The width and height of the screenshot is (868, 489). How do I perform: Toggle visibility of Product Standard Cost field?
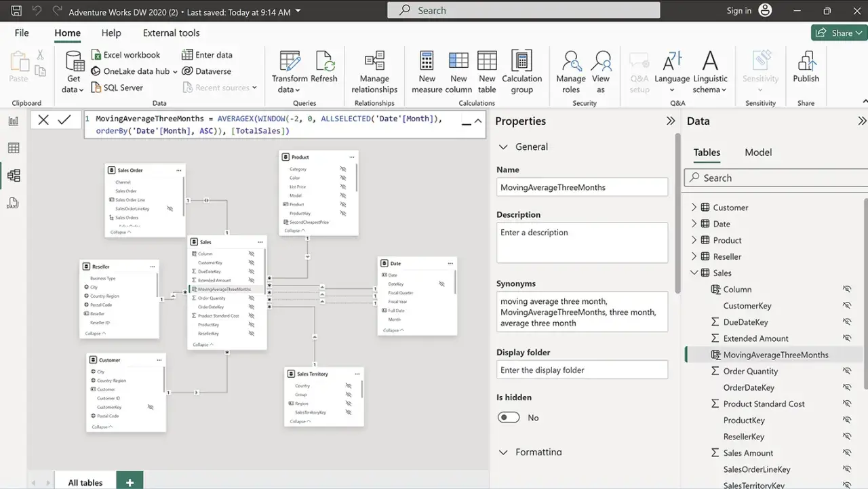pos(846,404)
